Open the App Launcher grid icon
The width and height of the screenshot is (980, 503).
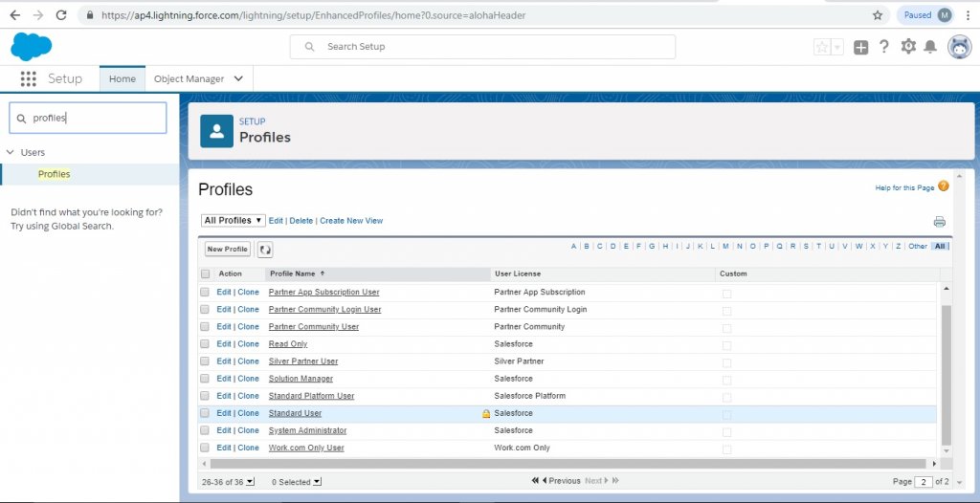tap(29, 79)
